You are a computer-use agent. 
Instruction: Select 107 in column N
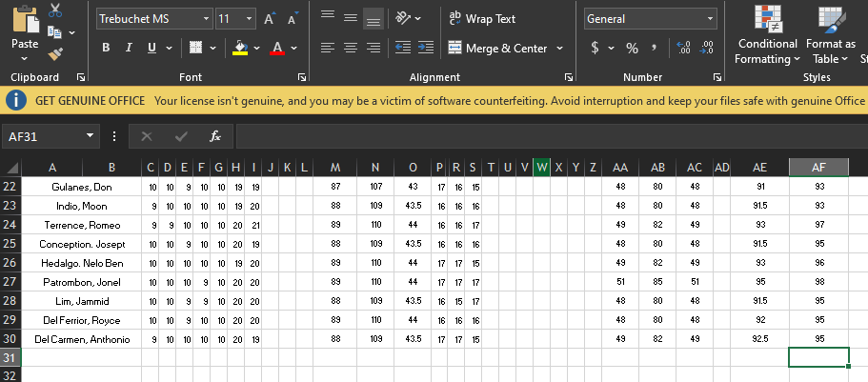click(x=375, y=187)
